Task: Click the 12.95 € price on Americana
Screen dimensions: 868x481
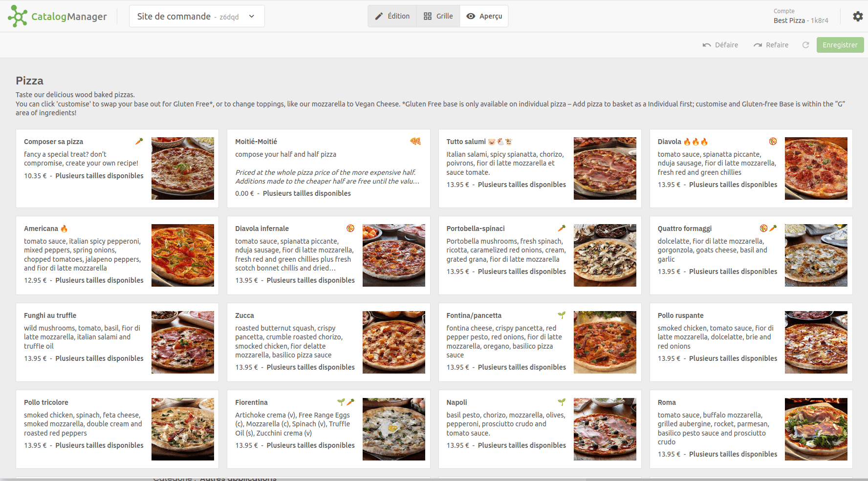Action: point(35,280)
